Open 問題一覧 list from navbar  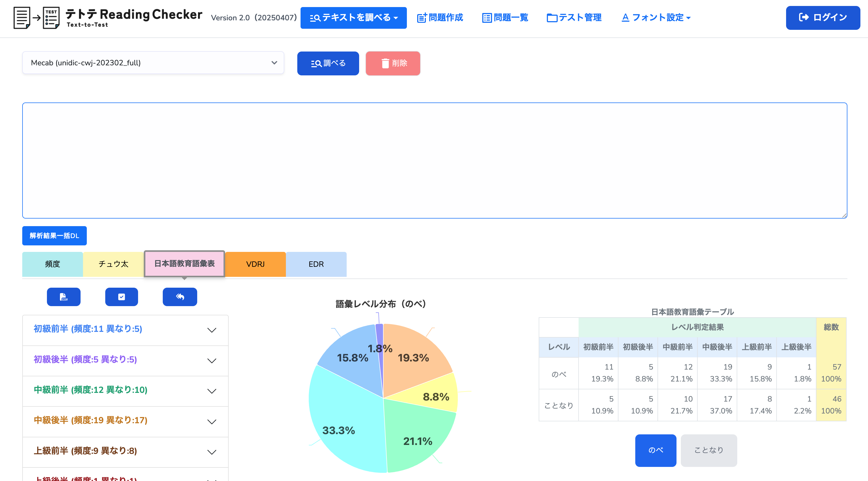(x=505, y=18)
